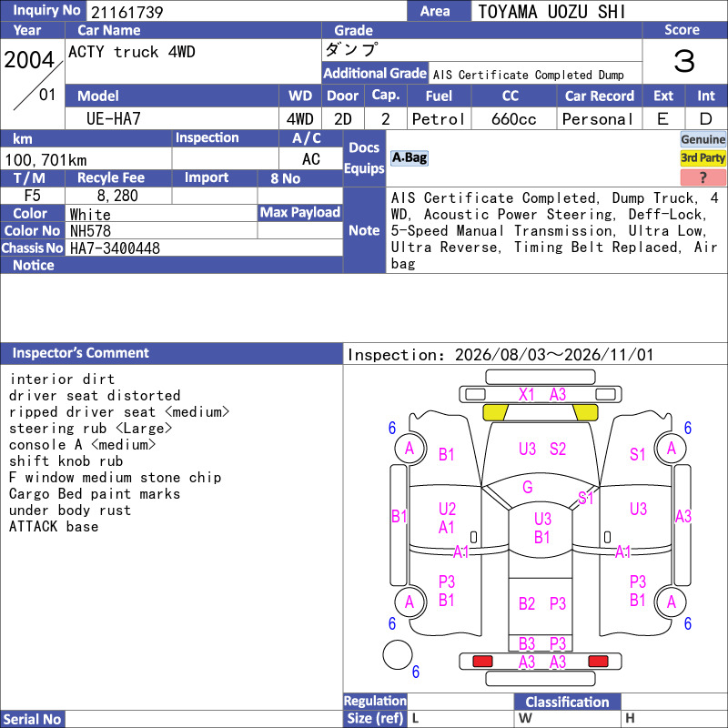
Task: Click the Max Payload header
Action: (300, 212)
